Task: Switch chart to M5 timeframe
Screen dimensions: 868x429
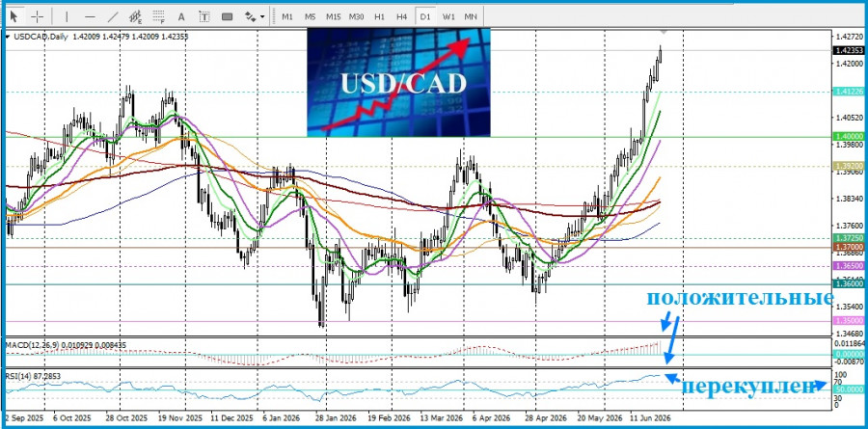Action: [x=310, y=16]
